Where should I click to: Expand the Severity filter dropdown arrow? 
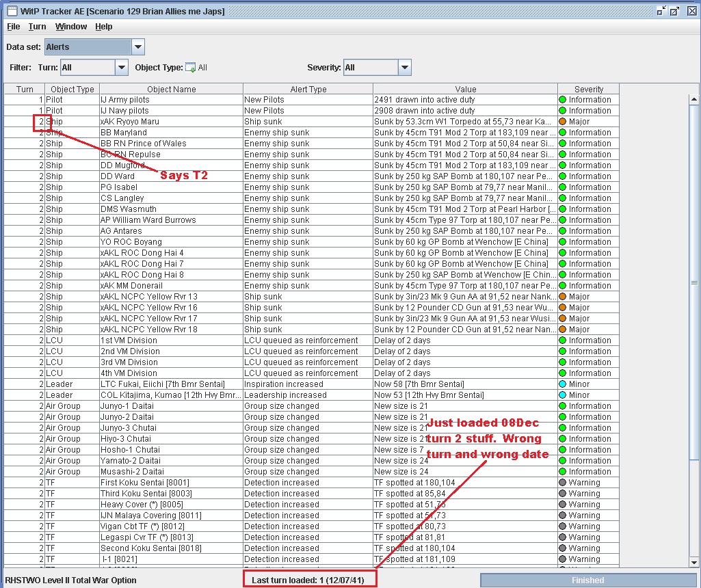pos(405,68)
